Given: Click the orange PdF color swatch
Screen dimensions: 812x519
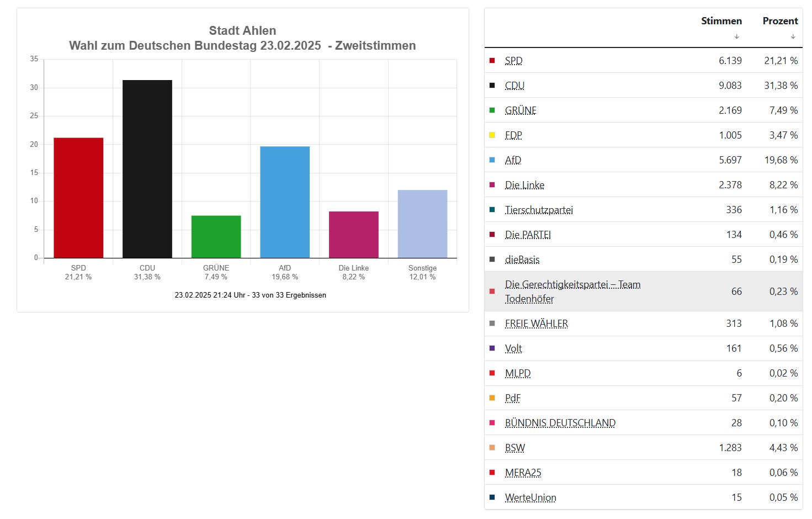Looking at the screenshot, I should pos(492,398).
